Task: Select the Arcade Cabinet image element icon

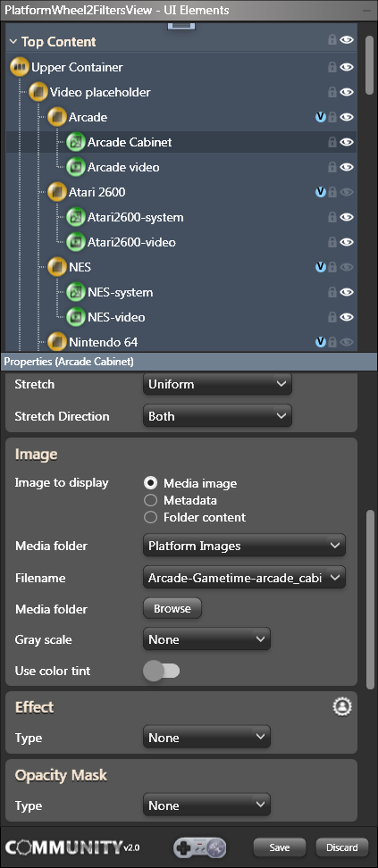Action: coord(75,142)
